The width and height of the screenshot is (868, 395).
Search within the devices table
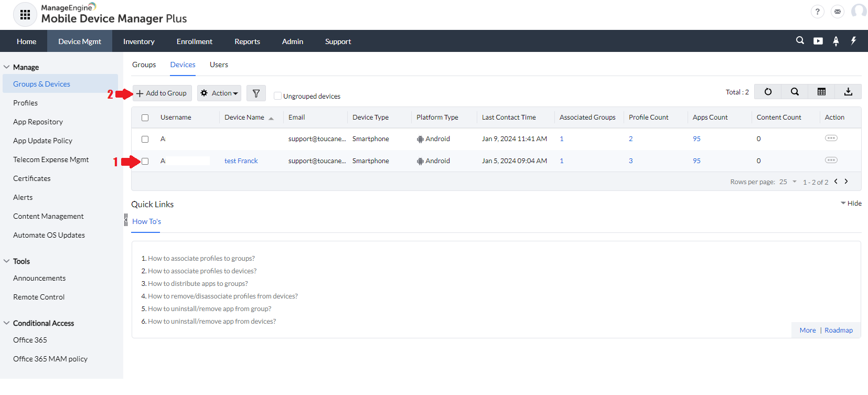coord(795,92)
